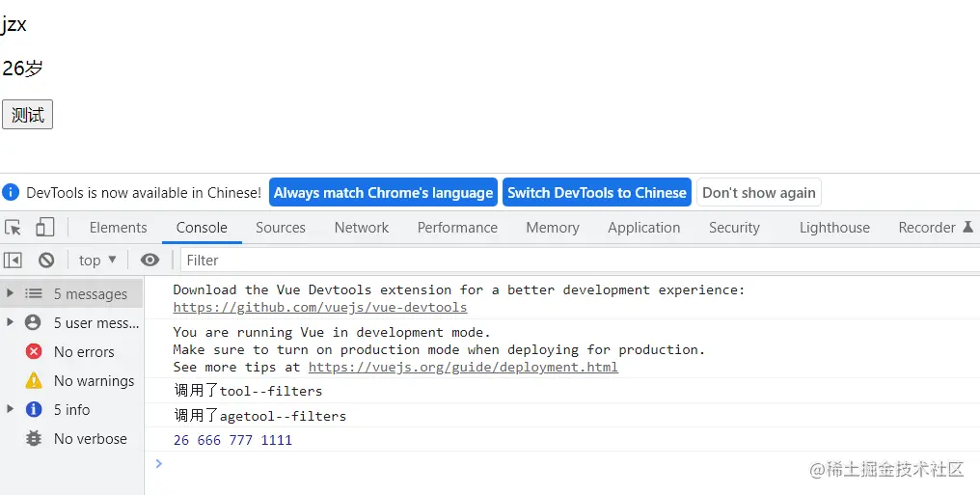Select the inspect element picker icon
Screen dimensions: 980x495
point(13,228)
